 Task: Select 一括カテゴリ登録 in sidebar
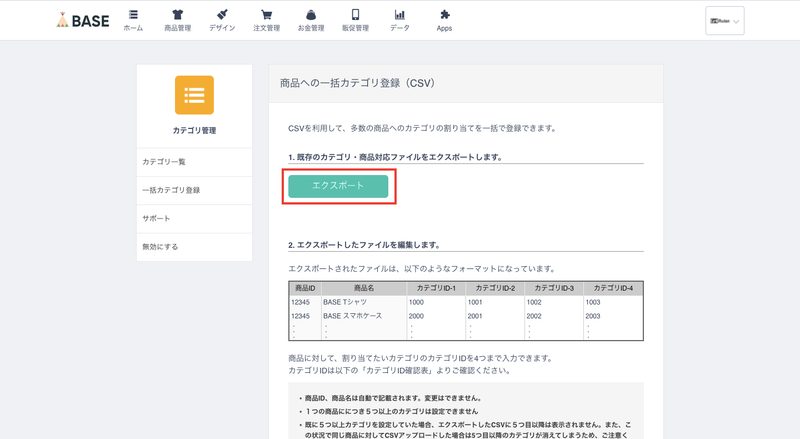tap(194, 190)
